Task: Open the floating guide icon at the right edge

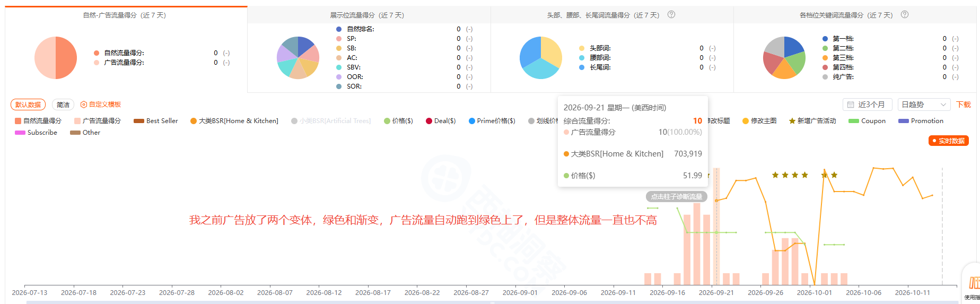Action: tap(974, 283)
